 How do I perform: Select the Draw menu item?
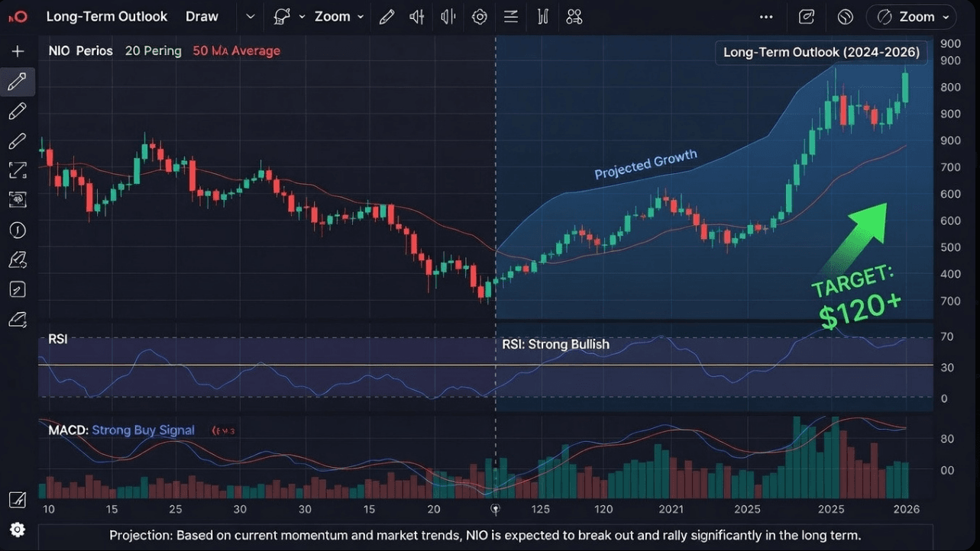tap(202, 17)
